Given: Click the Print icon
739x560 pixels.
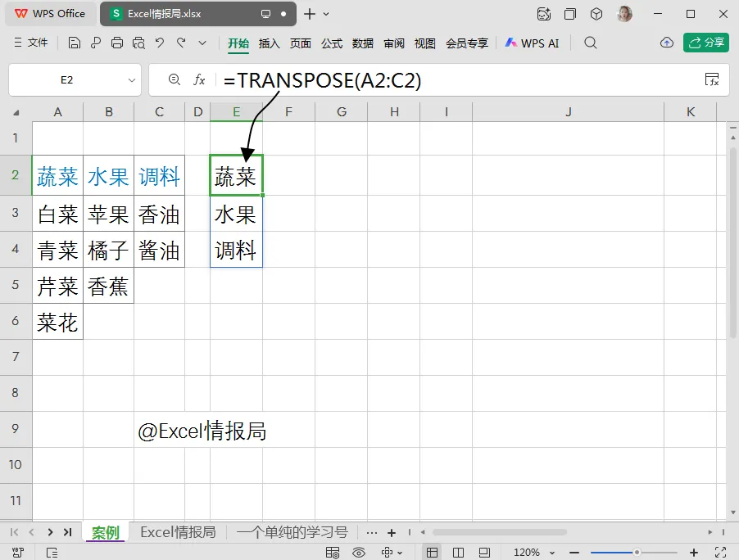Looking at the screenshot, I should click(117, 43).
